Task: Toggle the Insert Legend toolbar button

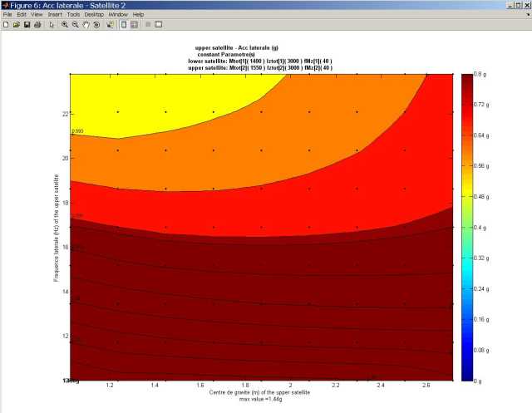Action: click(135, 25)
